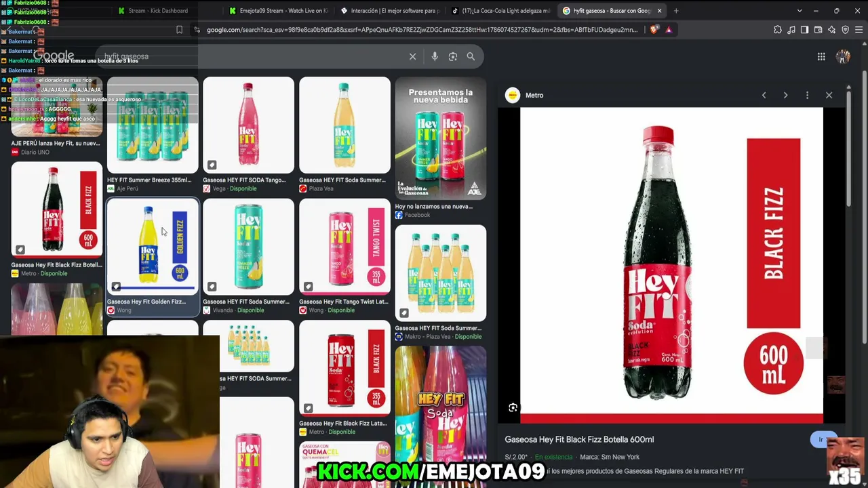Open the Tango Twist Lata 355 mL result
Viewport: 868px width, 488px height.
click(x=344, y=247)
